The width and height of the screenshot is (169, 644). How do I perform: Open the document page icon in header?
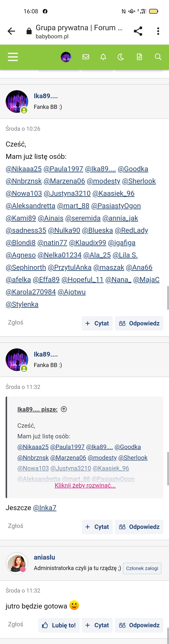pyautogui.click(x=139, y=57)
